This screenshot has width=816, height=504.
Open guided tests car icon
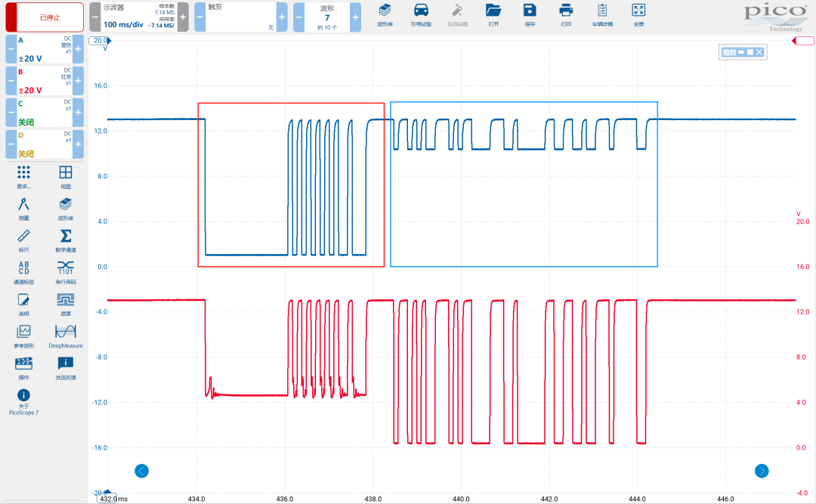421,15
